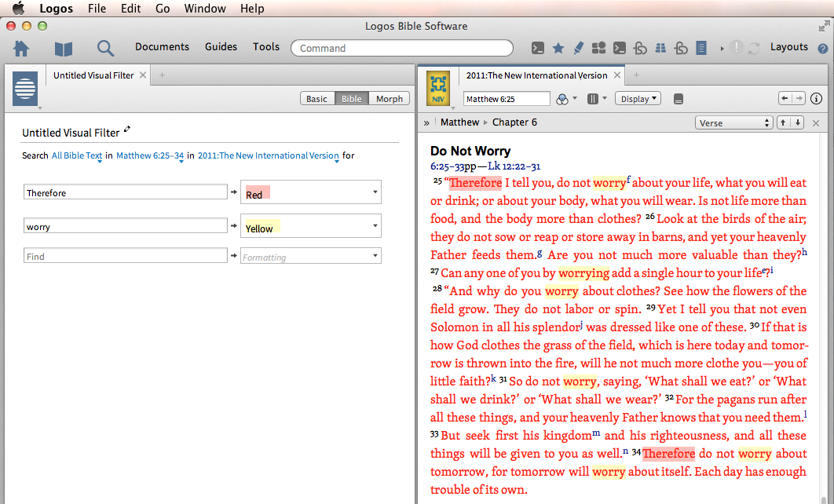Click the Chapter 6 breadcrumb
834x504 pixels.
pos(514,122)
